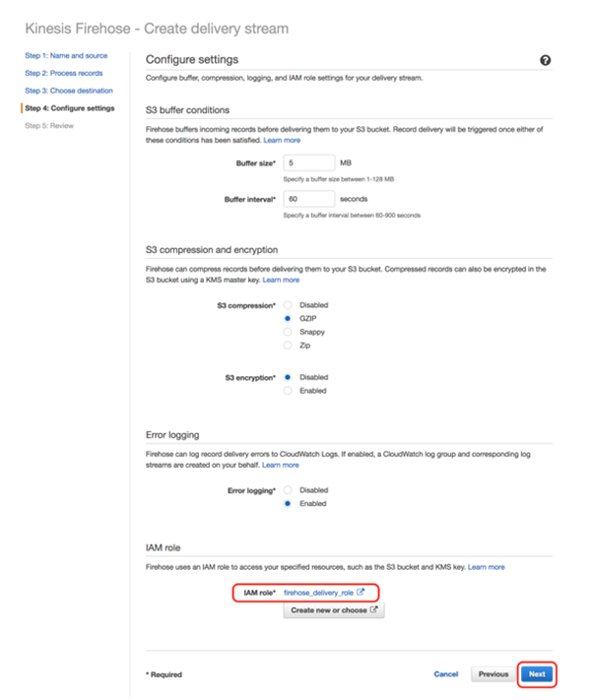Go to Step 3: Choose destination
This screenshot has height=700, width=591.
click(x=69, y=91)
